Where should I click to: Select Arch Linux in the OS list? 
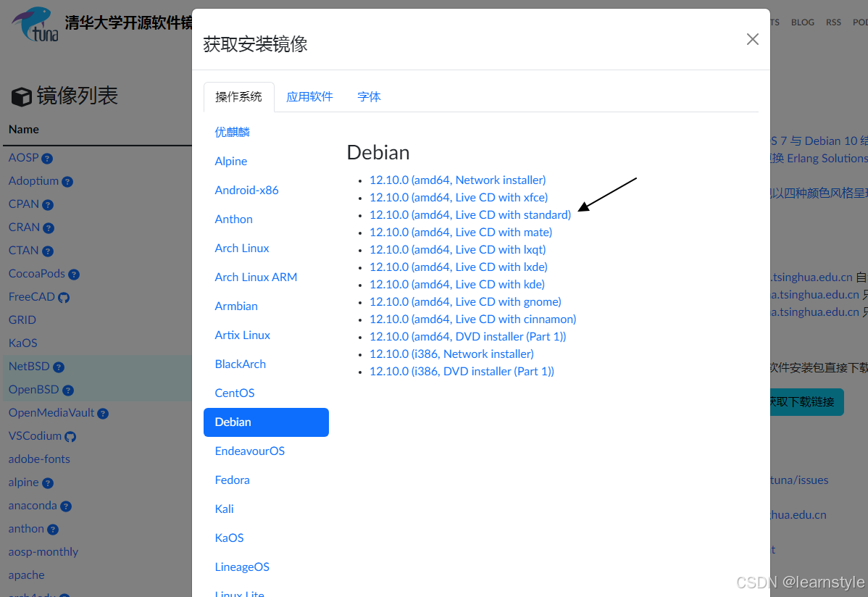click(242, 248)
